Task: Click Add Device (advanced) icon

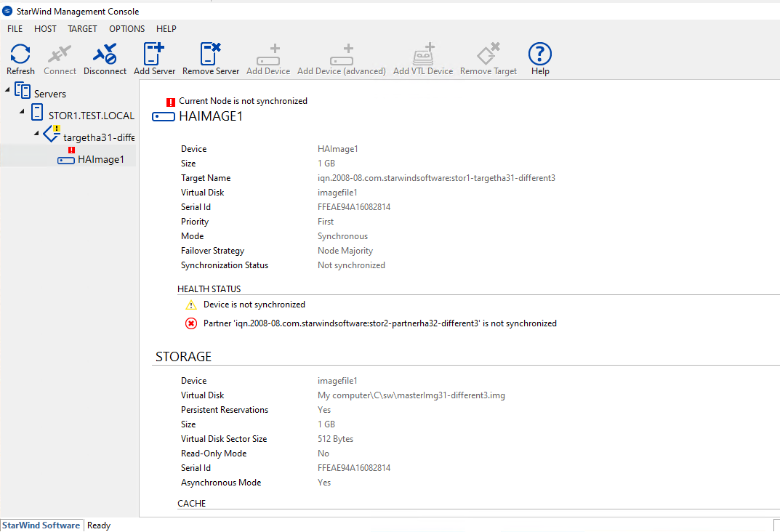Action: pos(341,55)
